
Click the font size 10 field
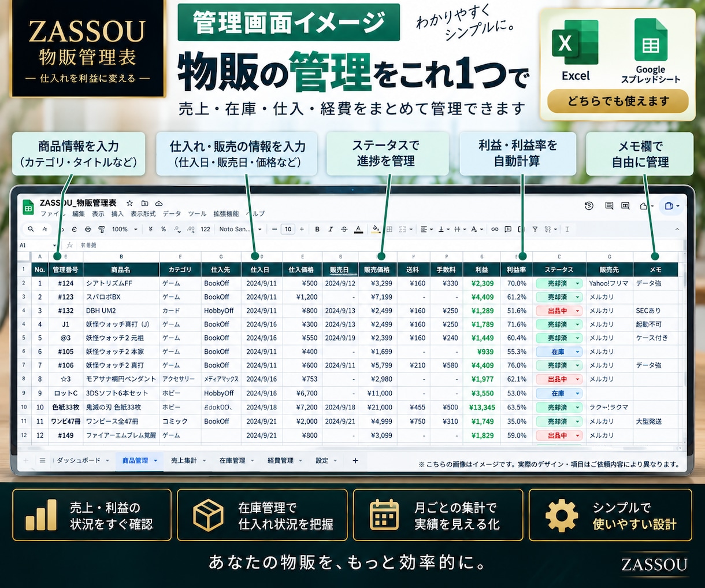288,229
